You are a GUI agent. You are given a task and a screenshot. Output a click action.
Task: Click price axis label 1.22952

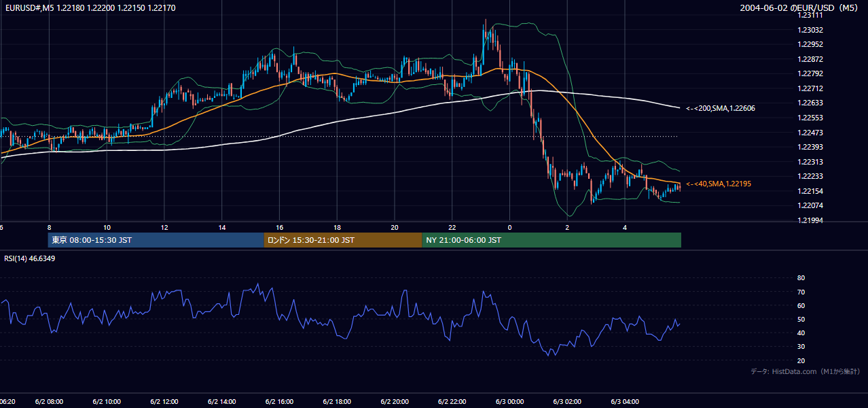[x=810, y=44]
